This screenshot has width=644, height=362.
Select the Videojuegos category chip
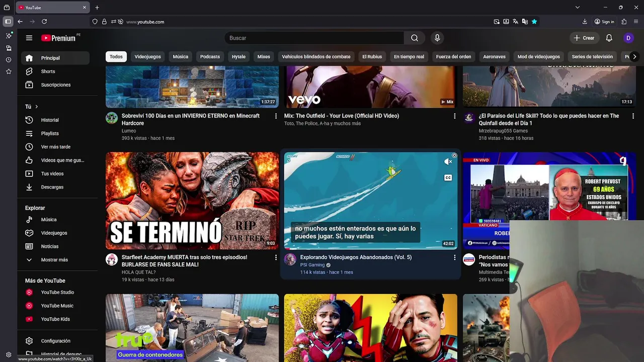148,57
